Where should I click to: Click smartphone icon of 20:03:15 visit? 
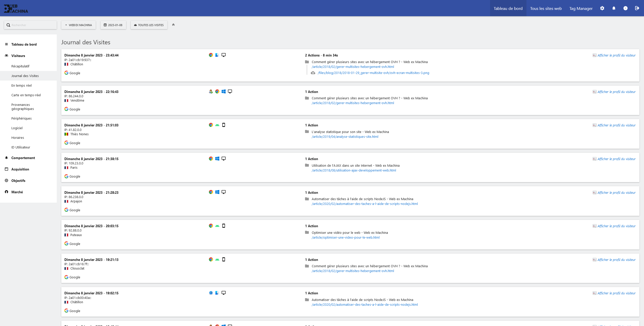point(224,226)
